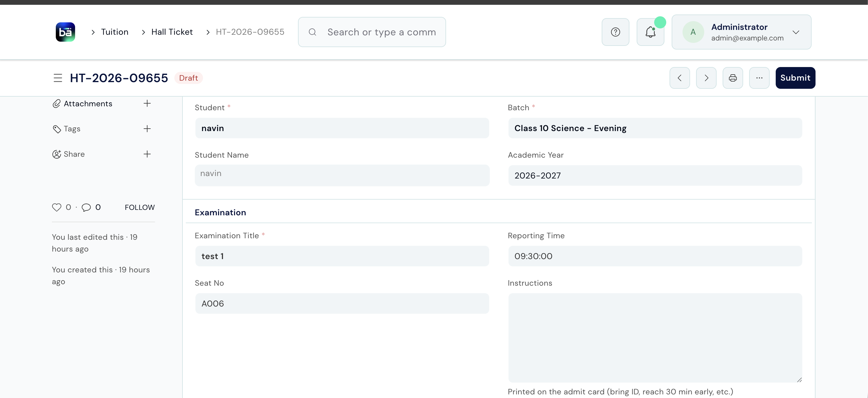Click 'You created this' text
Image resolution: width=868 pixels, height=398 pixels.
101,276
